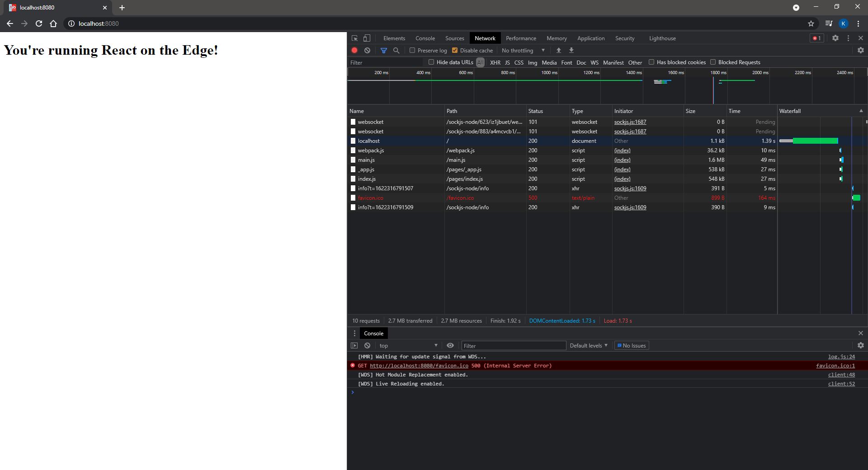Screen dimensions: 868x470
Task: Switch to the Application tab
Action: pos(590,38)
